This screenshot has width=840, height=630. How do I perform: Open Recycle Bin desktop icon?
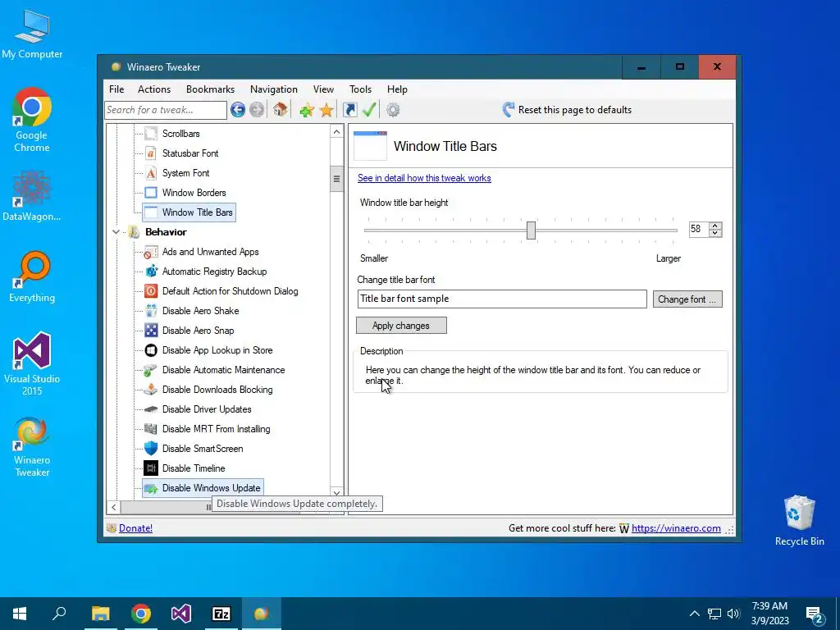pyautogui.click(x=799, y=520)
